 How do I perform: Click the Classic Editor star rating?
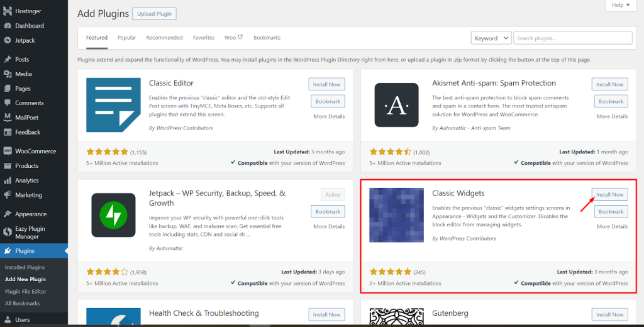click(x=107, y=152)
